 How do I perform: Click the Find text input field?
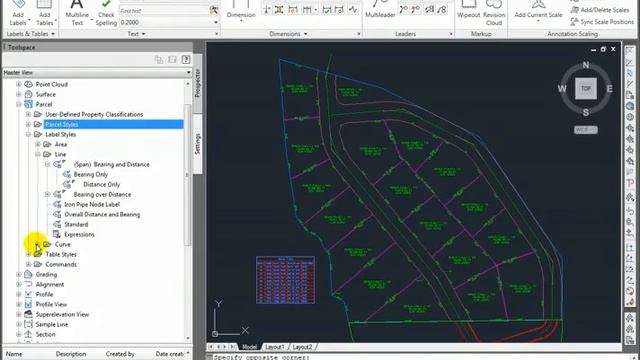164,11
